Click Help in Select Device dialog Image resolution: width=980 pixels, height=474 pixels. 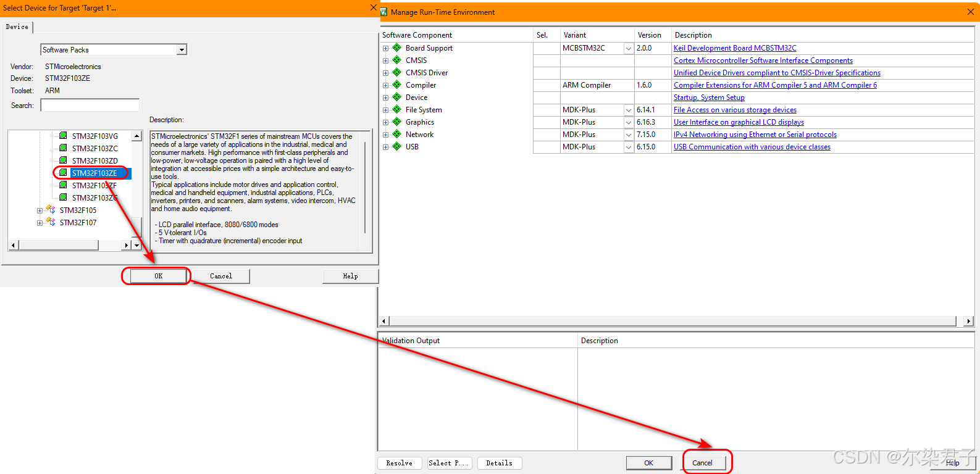pyautogui.click(x=350, y=276)
